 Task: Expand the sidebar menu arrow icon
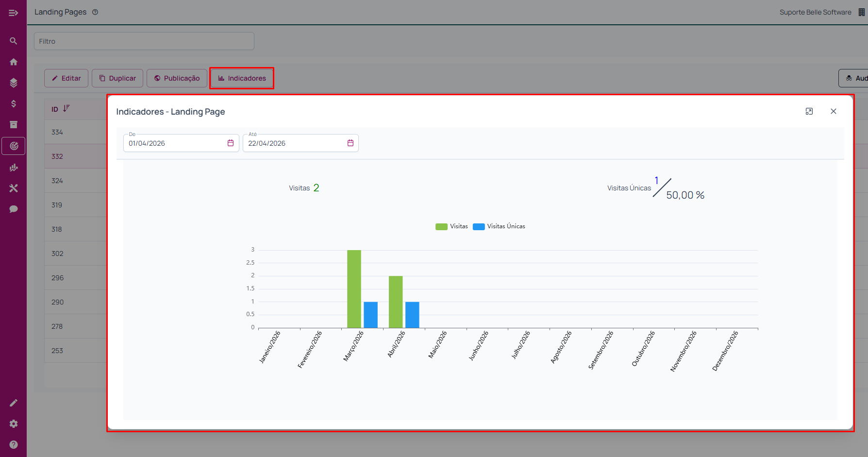[13, 13]
